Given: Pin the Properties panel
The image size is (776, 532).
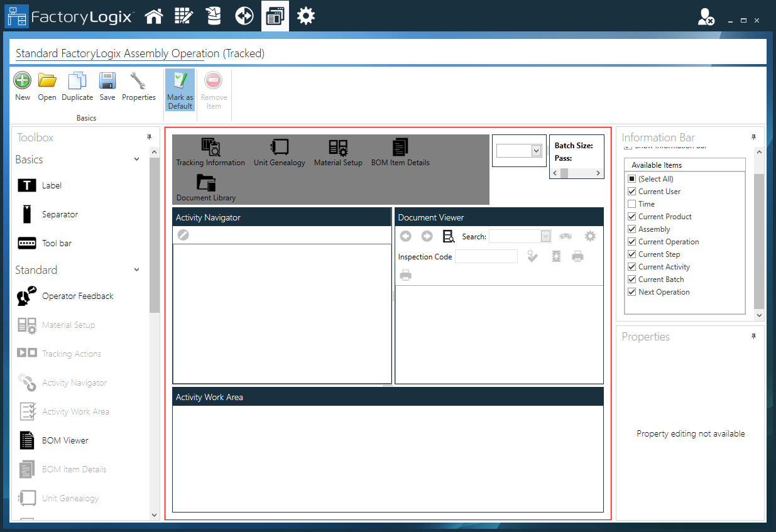Looking at the screenshot, I should (x=753, y=336).
